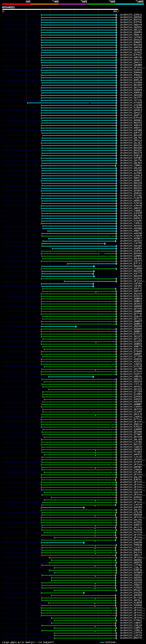Select hit label UniRef100_A5A410

pos(131,75)
